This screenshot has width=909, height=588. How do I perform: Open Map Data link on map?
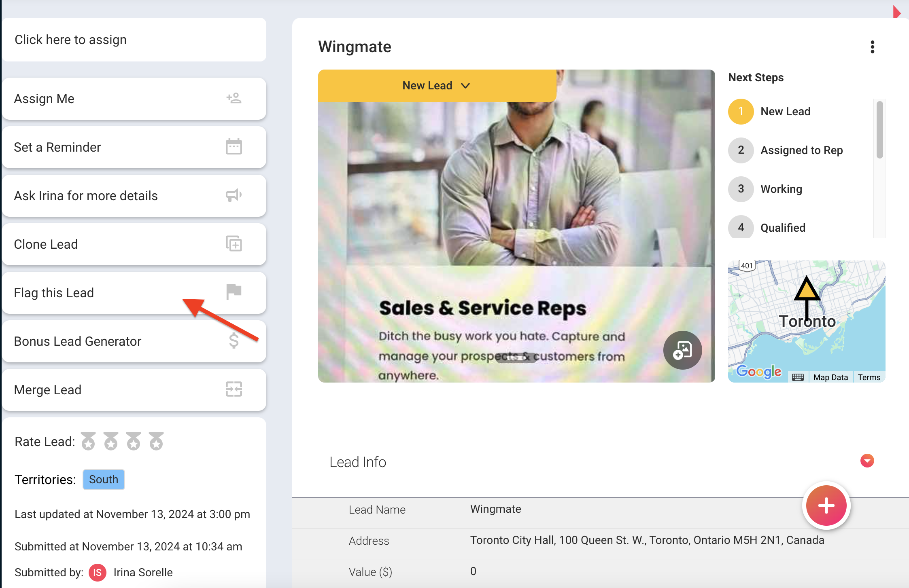[830, 377]
